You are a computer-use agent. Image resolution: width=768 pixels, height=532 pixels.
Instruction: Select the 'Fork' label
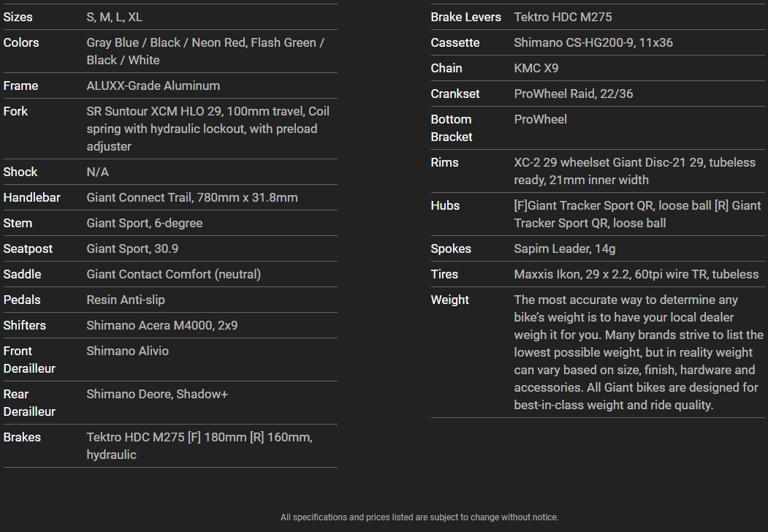point(15,111)
